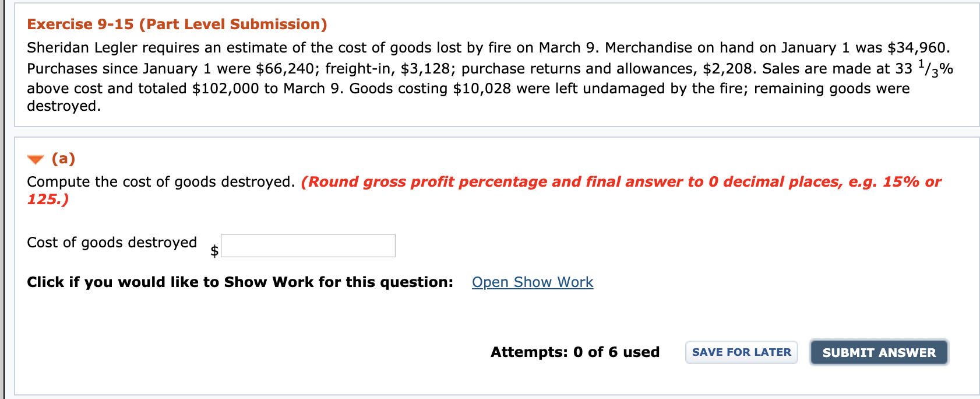Click Compute the cost of goods destroyed text
Screen dimensions: 980x399
pyautogui.click(x=160, y=182)
